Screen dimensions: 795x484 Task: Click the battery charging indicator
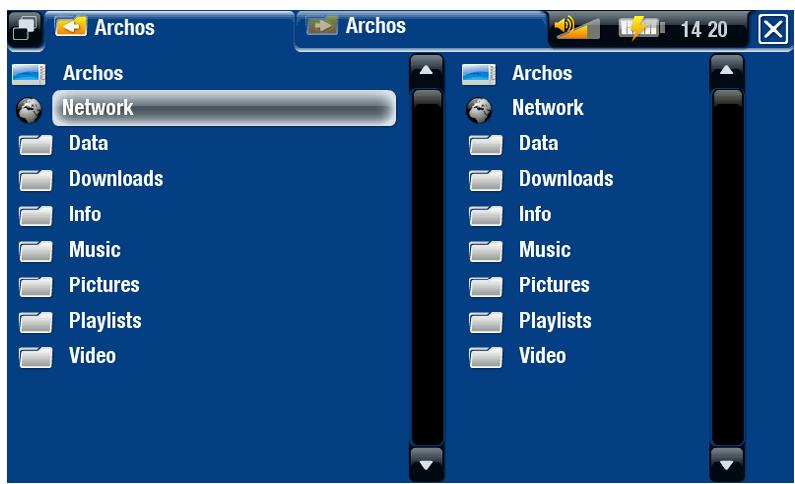click(x=641, y=28)
